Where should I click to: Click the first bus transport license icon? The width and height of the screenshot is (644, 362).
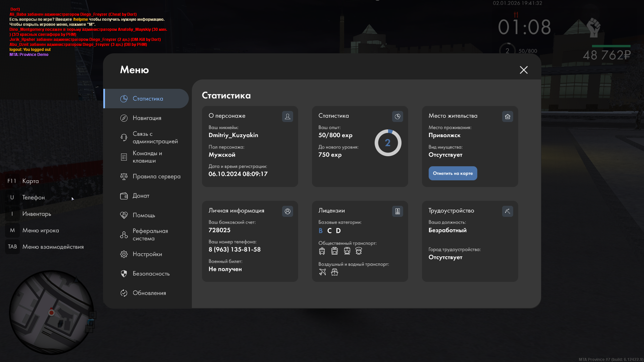pyautogui.click(x=322, y=251)
